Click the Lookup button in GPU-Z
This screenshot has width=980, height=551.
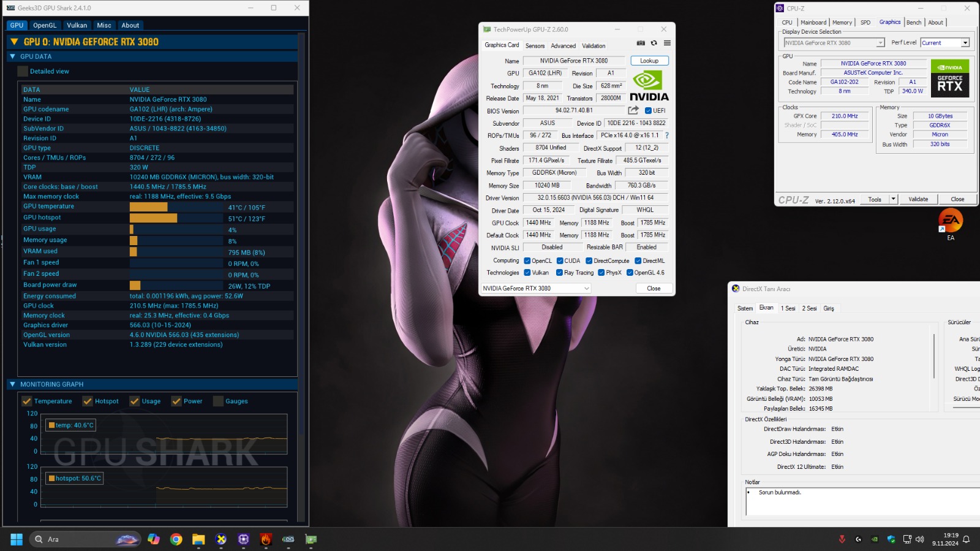(649, 61)
